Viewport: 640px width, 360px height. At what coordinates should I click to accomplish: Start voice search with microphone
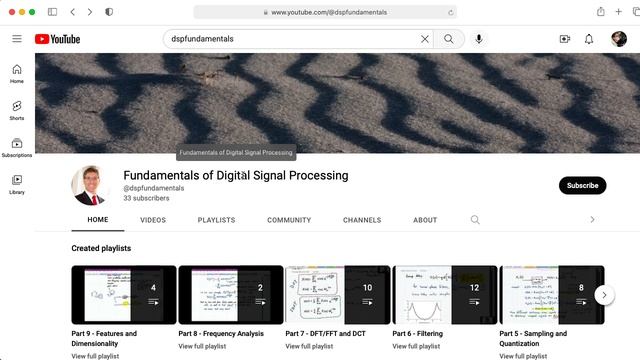479,39
